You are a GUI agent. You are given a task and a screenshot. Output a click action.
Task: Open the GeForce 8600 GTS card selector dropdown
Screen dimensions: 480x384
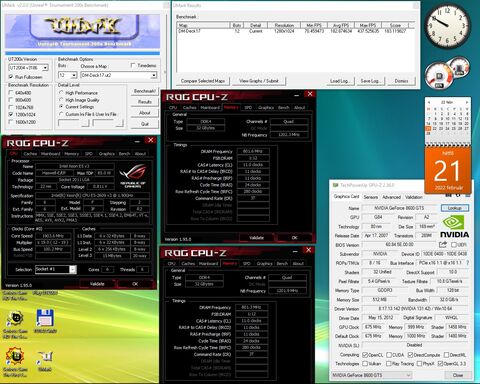371,375
